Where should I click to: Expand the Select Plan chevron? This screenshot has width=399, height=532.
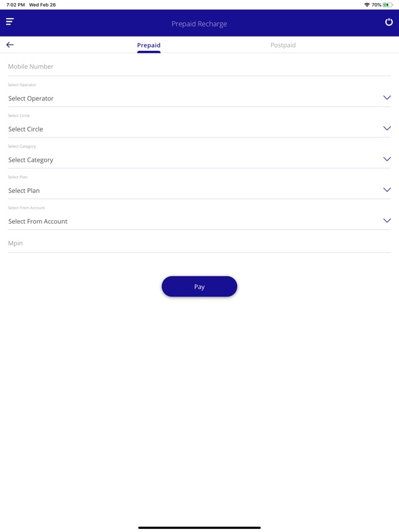pyautogui.click(x=387, y=190)
